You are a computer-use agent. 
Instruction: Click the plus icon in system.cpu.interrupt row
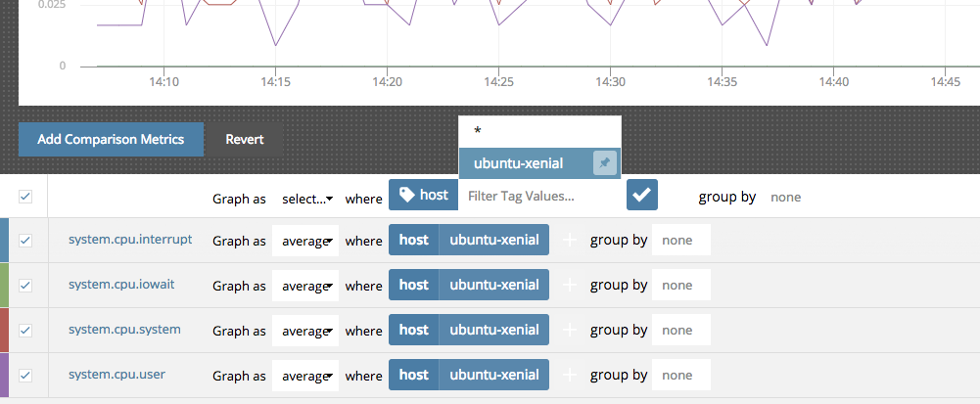point(570,241)
